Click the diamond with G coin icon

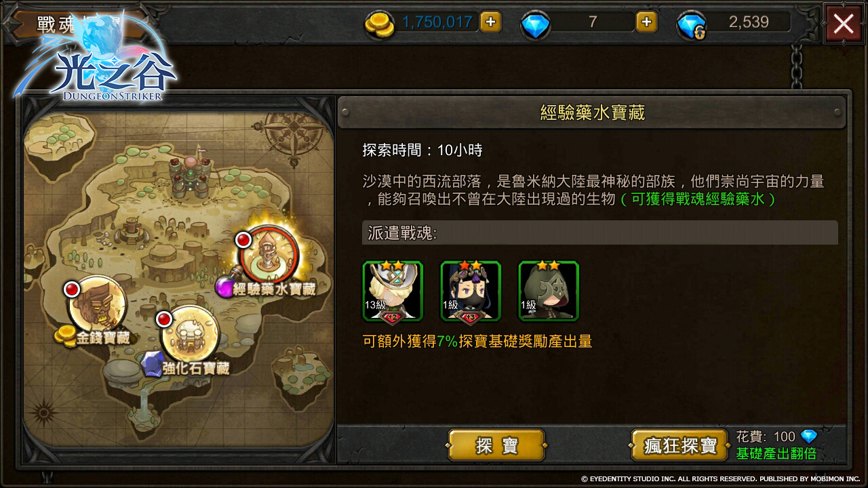pos(691,25)
